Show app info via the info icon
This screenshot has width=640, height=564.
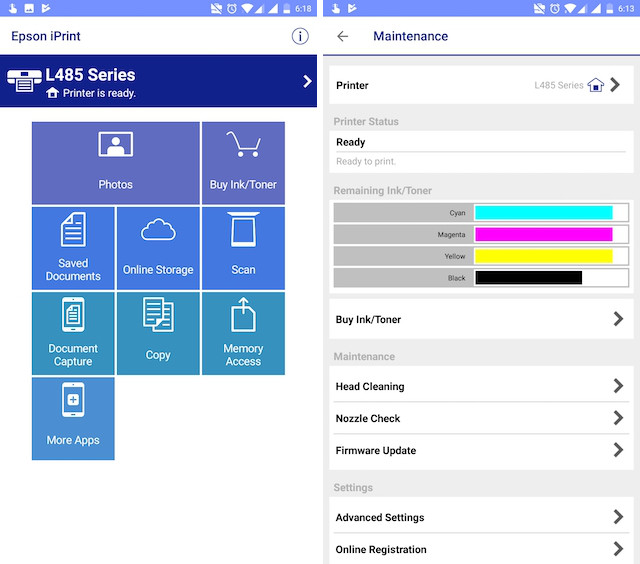pos(299,36)
